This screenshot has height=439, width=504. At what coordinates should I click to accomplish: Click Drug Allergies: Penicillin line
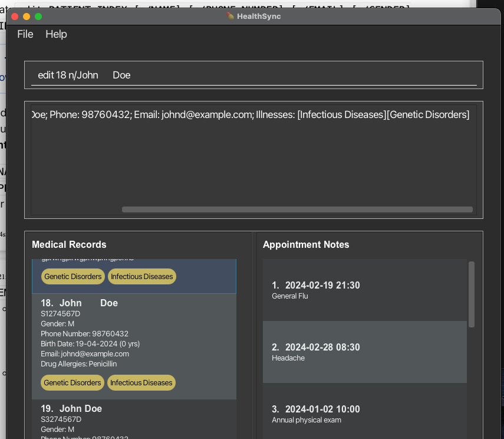(79, 363)
